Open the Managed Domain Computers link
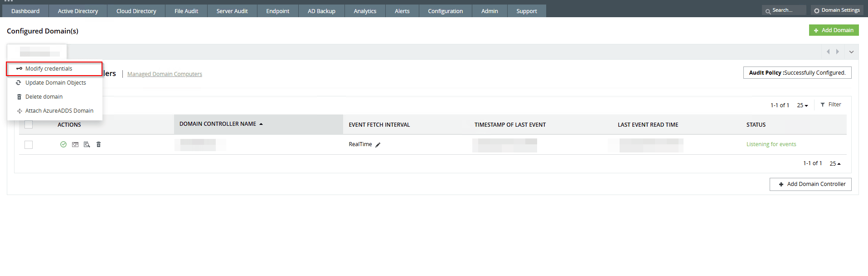Image resolution: width=868 pixels, height=276 pixels. [x=165, y=74]
